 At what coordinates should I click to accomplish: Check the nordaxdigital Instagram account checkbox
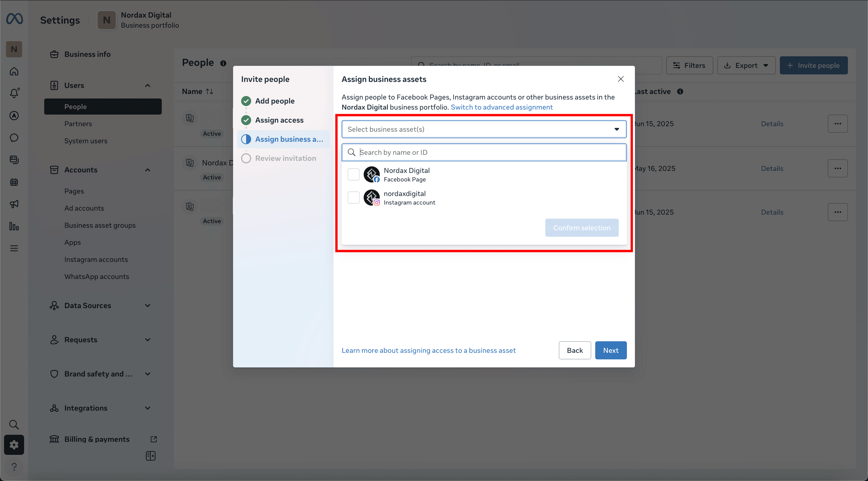353,198
